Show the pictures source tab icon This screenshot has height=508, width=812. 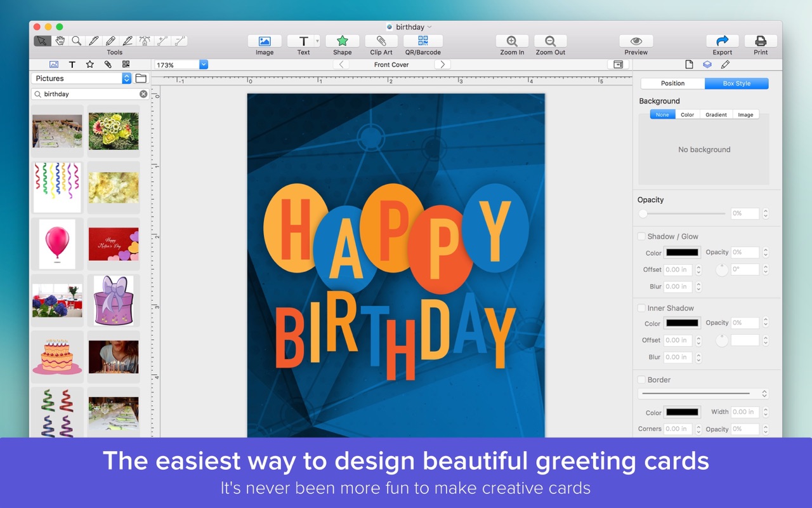pyautogui.click(x=54, y=64)
